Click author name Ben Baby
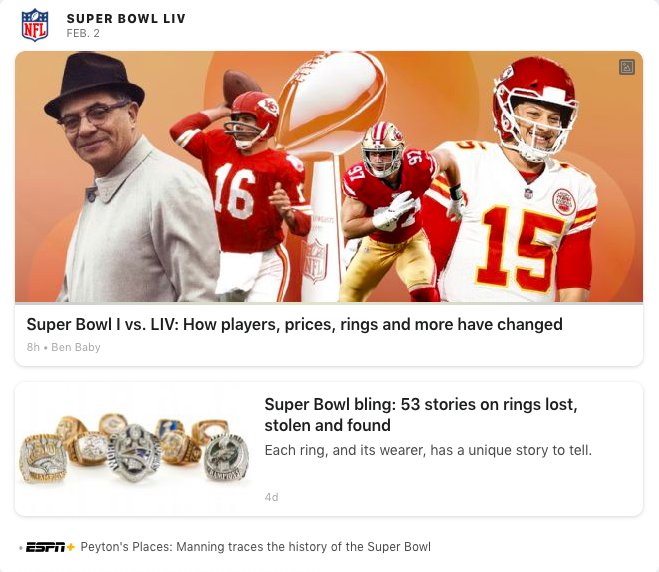659x572 pixels. point(76,347)
